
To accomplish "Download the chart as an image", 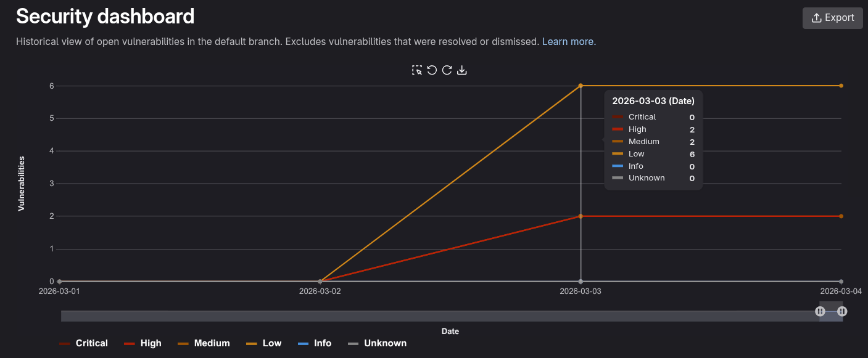I will [462, 70].
